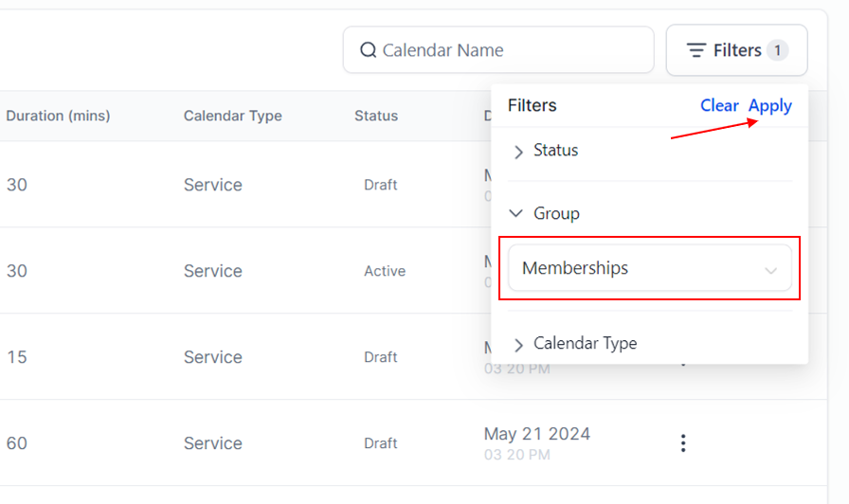Click the Memberships dropdown chevron arrow
Screen dimensions: 849x504
coord(771,270)
